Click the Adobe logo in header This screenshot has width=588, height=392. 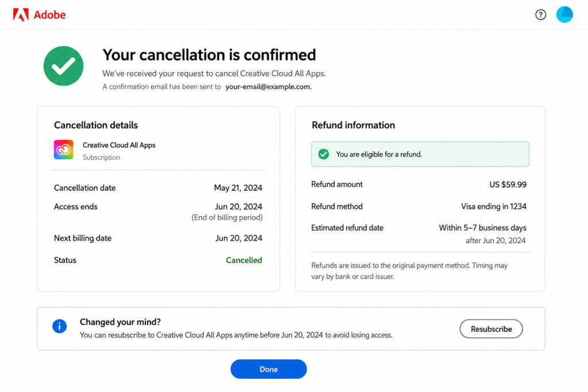click(x=39, y=14)
